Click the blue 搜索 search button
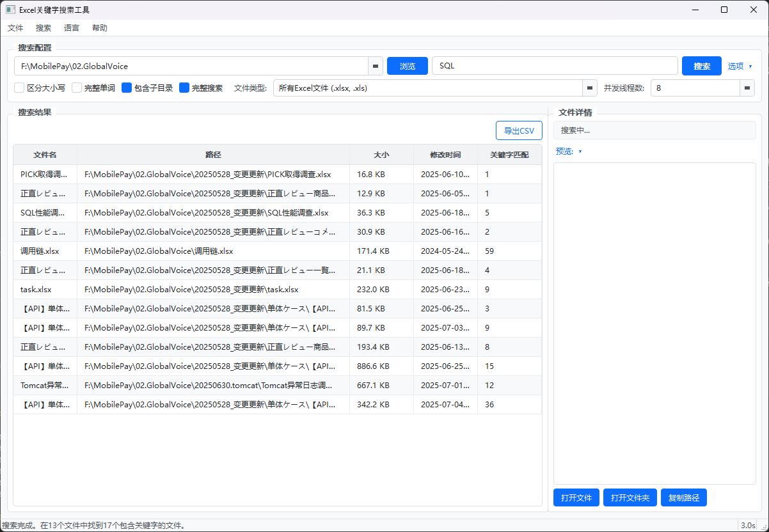 tap(702, 66)
